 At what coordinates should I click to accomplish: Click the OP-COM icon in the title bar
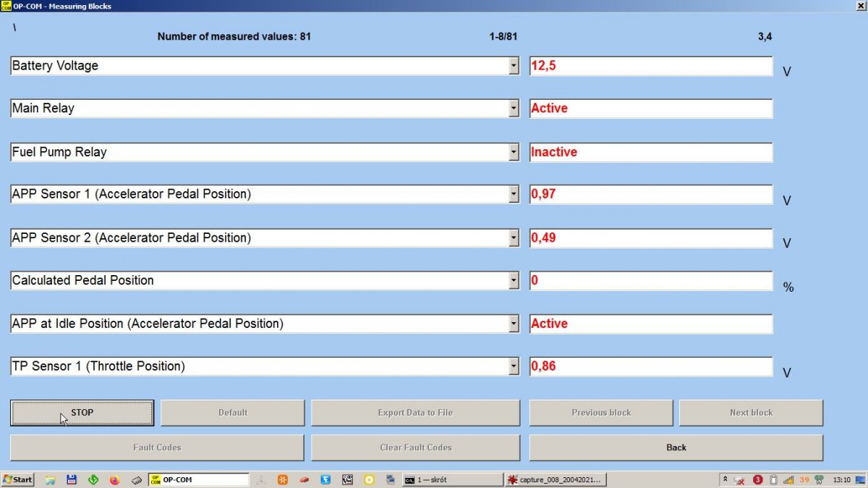pyautogui.click(x=6, y=6)
